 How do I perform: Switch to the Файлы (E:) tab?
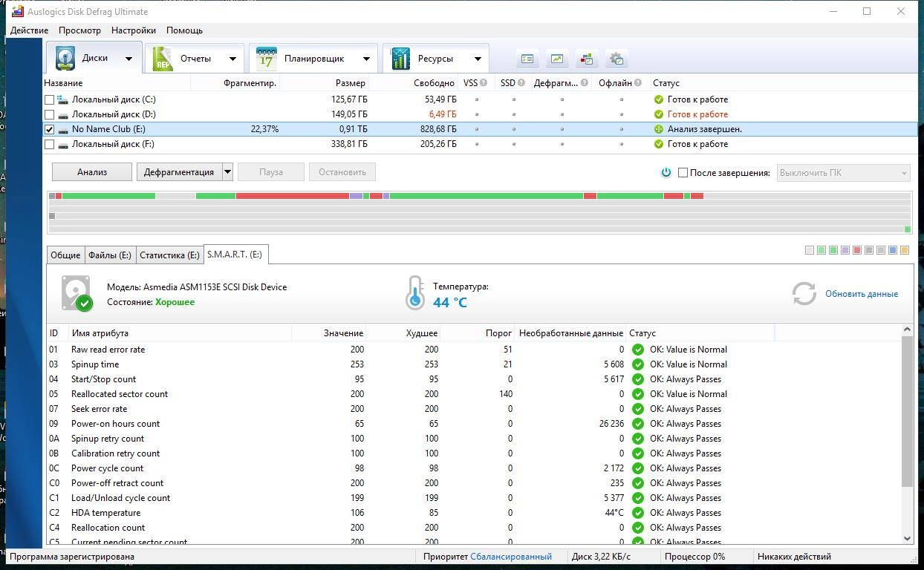110,255
